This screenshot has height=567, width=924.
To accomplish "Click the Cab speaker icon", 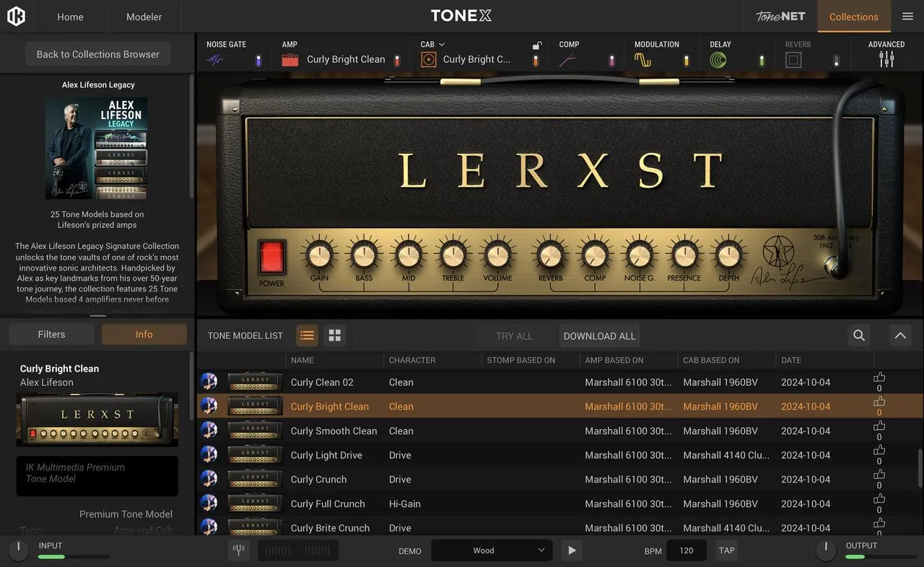I will pos(429,60).
